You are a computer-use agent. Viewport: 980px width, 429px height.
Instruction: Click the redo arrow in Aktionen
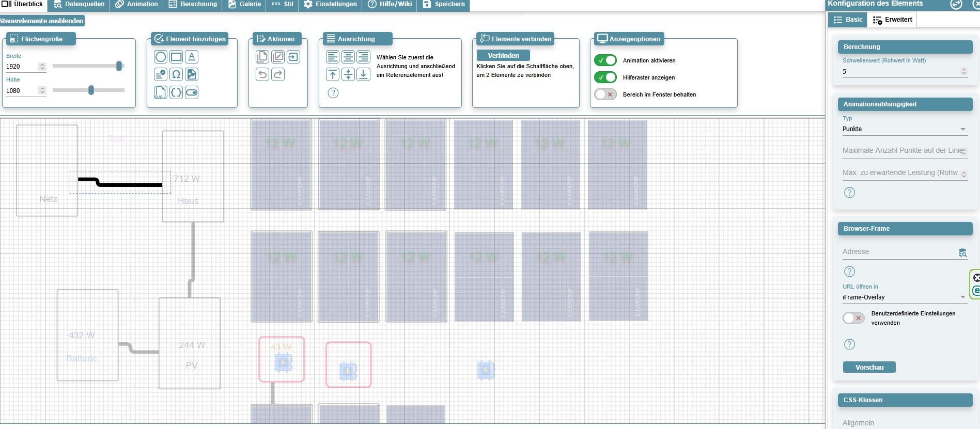pos(278,74)
